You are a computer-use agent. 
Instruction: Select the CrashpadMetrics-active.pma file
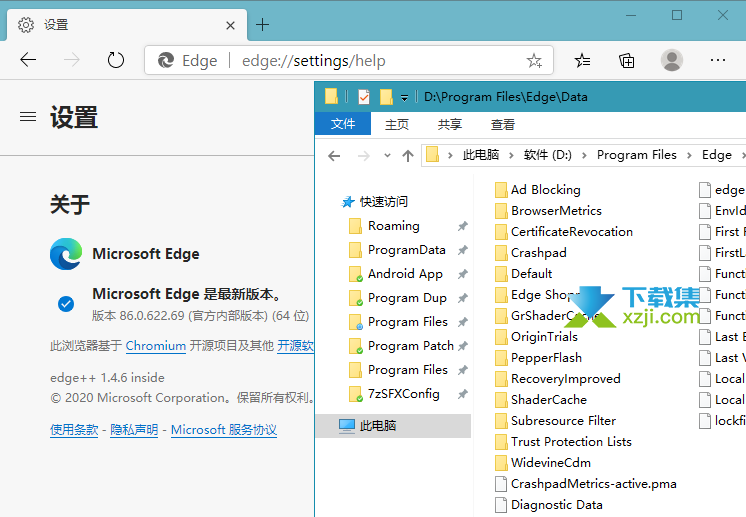[586, 484]
